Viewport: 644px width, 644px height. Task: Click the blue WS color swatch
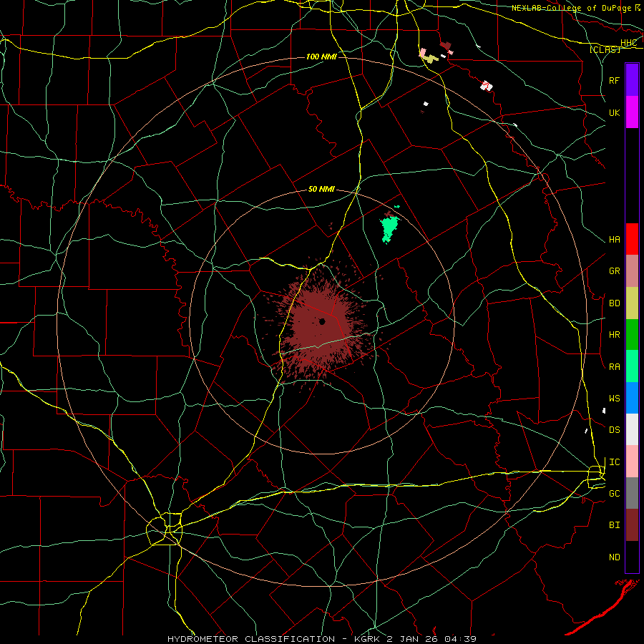632,398
